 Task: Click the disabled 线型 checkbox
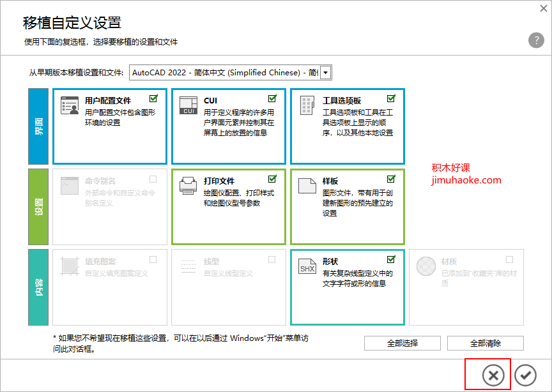[x=272, y=260]
